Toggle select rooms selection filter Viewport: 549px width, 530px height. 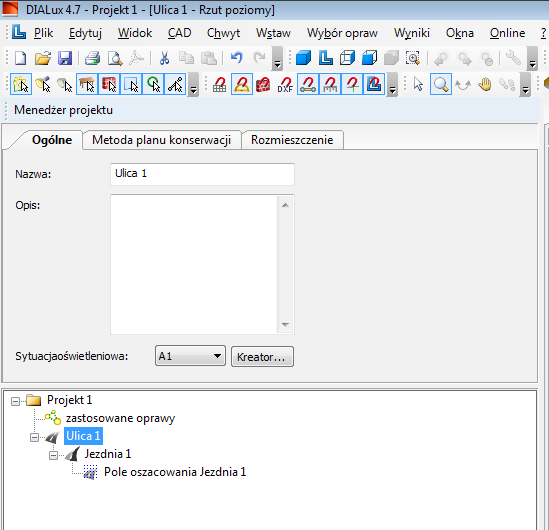pyautogui.click(x=21, y=84)
